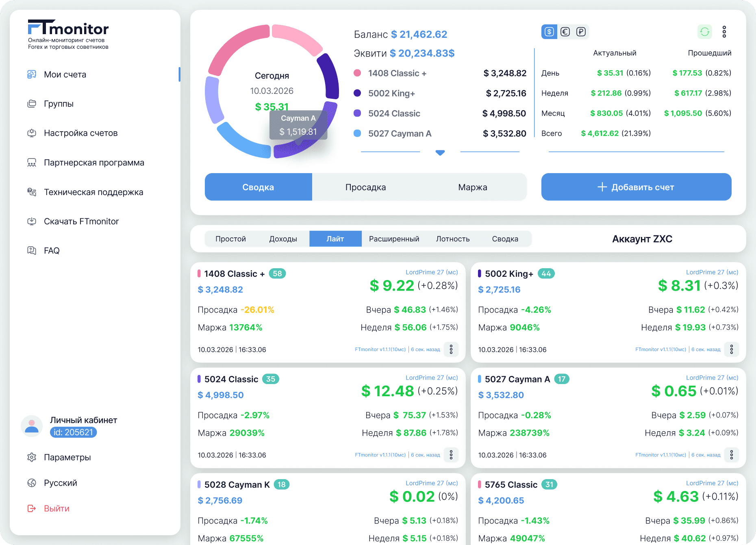This screenshot has width=756, height=545.
Task: Click the Скачать FTmonitor download icon
Action: pos(32,221)
